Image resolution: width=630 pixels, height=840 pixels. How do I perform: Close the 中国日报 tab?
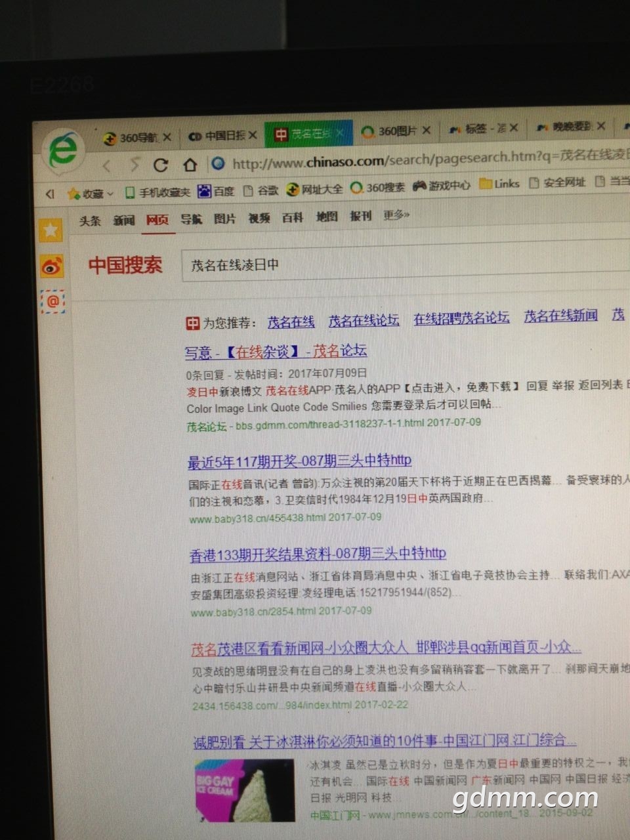pyautogui.click(x=253, y=135)
